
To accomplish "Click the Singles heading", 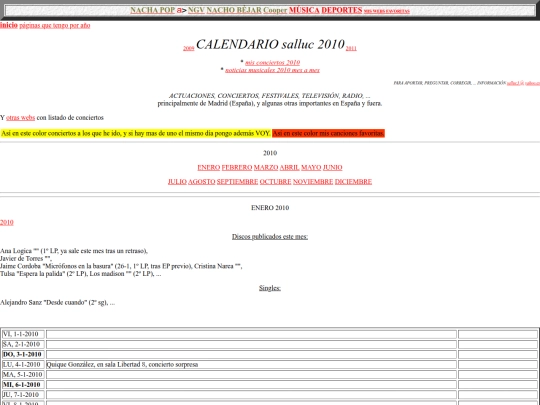I will 270,288.
